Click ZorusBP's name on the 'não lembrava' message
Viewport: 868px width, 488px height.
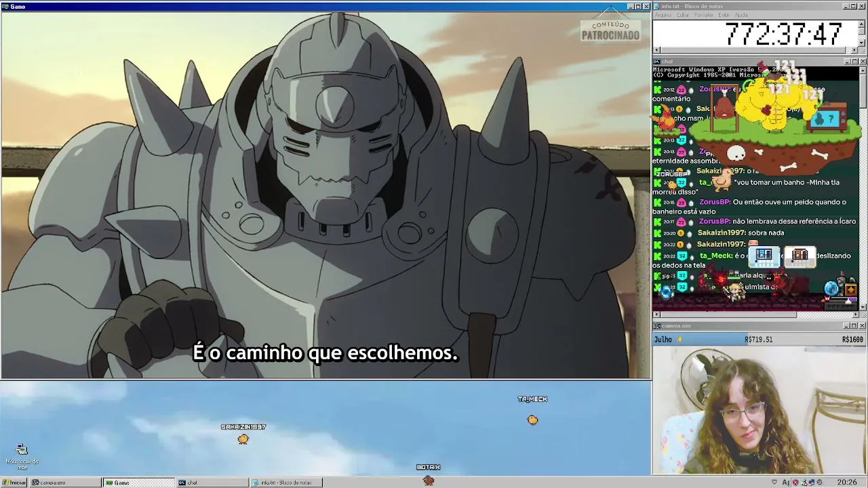[715, 222]
